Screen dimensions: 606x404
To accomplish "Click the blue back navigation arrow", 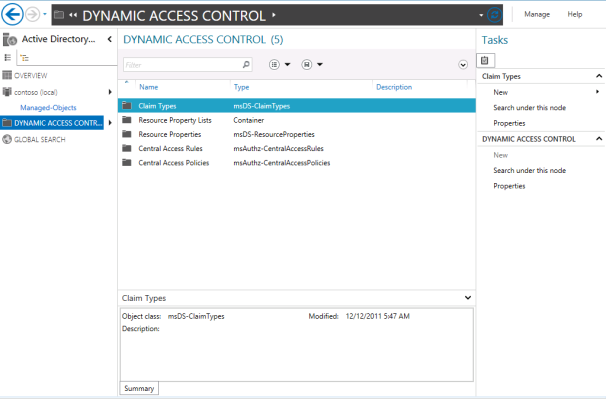I will point(12,14).
